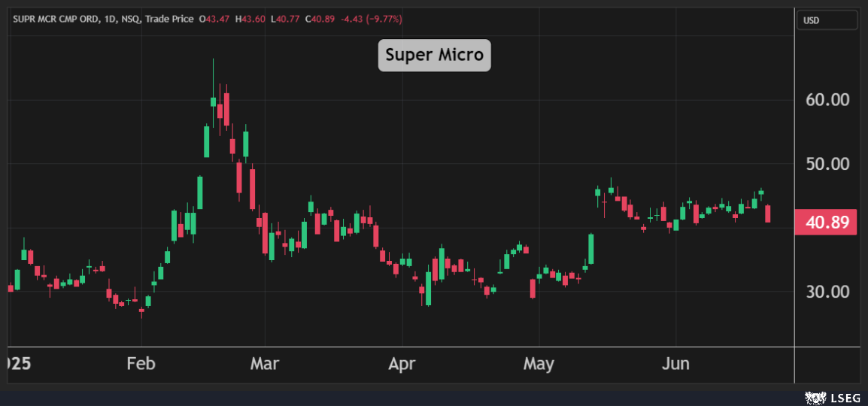Image resolution: width=868 pixels, height=406 pixels.
Task: Jump to Apr on the time axis
Action: [x=402, y=365]
